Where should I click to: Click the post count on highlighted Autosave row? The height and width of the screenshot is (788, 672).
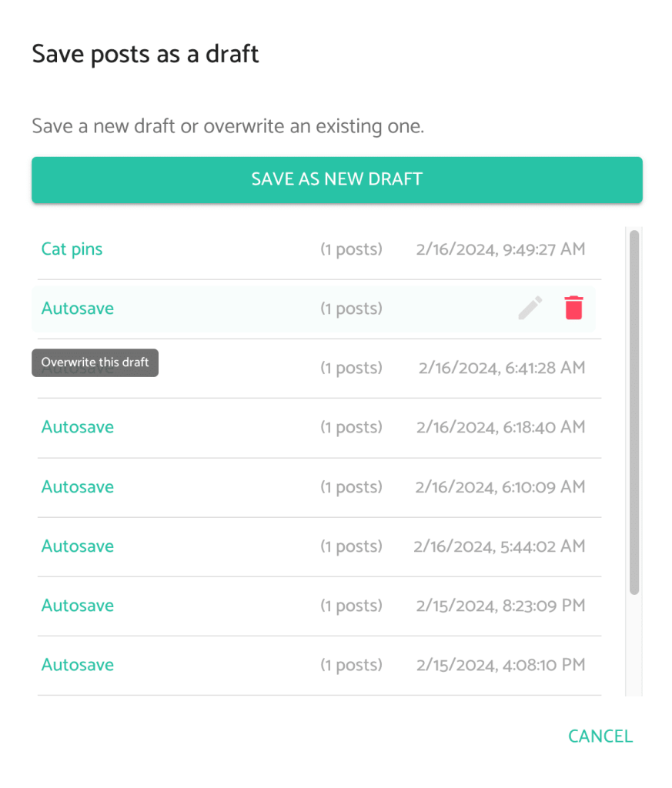(351, 309)
